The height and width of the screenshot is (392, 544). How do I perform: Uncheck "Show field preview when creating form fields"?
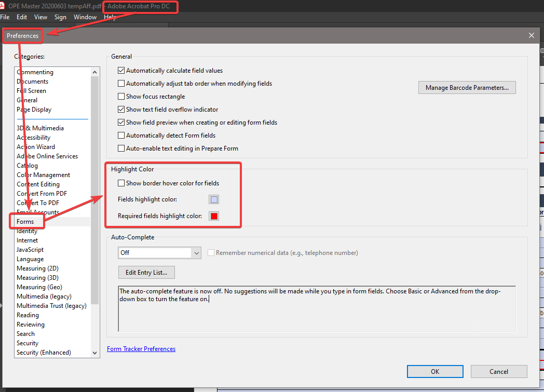[121, 122]
